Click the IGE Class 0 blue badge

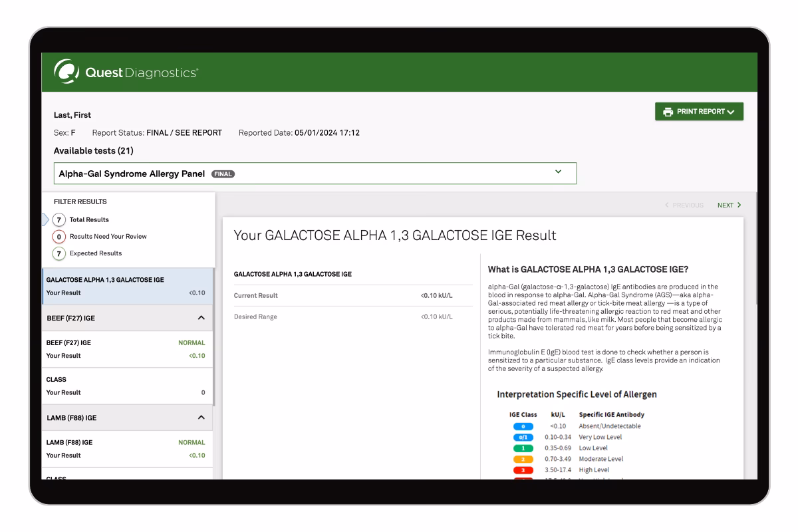click(x=523, y=426)
